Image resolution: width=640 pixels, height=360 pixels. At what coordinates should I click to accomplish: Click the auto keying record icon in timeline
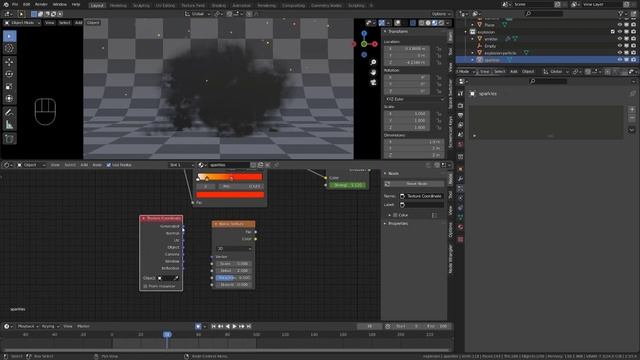198,327
